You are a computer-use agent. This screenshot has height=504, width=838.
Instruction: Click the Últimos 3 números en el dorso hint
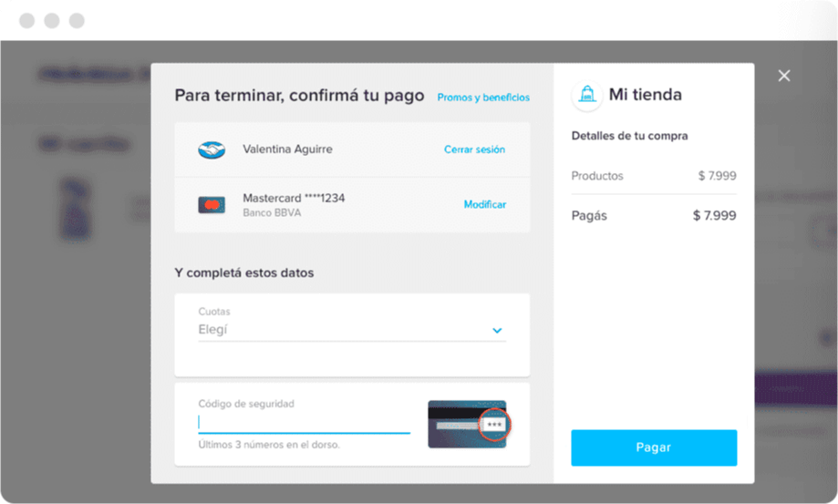[x=269, y=444]
